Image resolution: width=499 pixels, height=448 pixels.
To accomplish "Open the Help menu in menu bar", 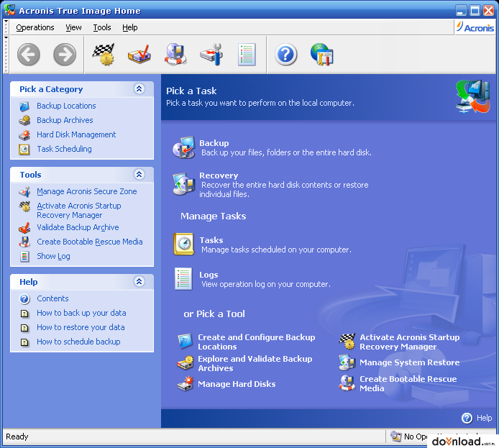I will 130,27.
